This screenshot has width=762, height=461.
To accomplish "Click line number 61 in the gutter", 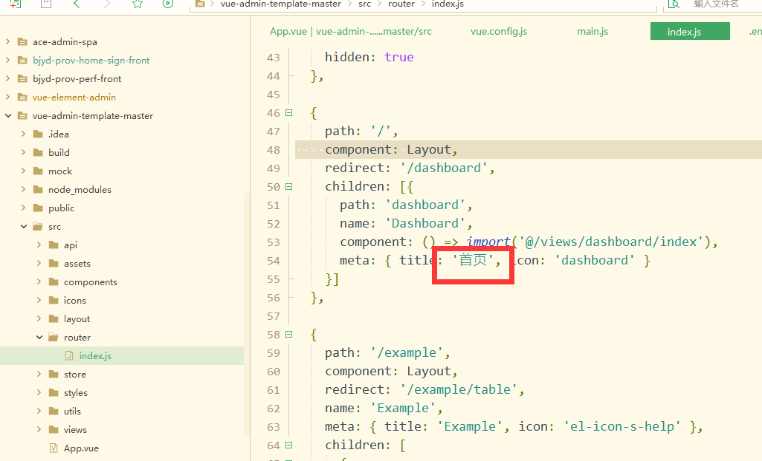I will 274,390.
